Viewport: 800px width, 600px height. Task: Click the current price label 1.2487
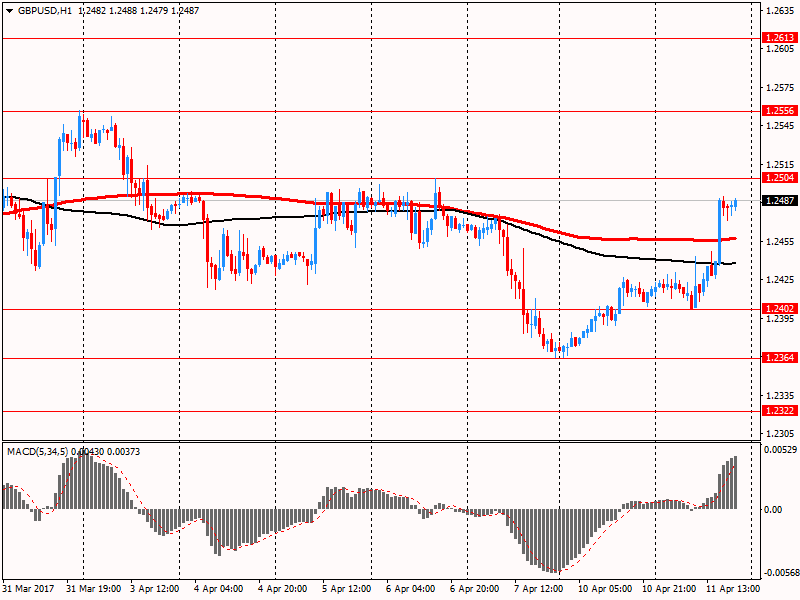(780, 201)
